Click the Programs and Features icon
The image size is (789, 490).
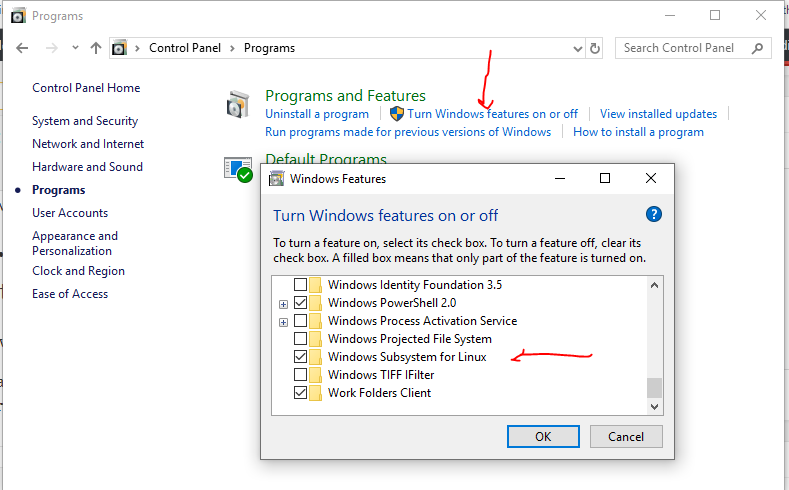(239, 105)
